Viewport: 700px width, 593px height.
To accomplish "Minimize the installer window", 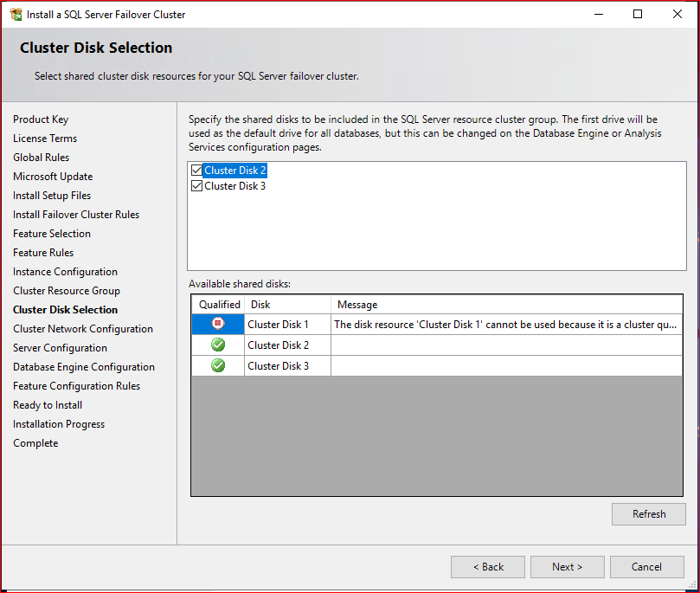I will tap(599, 15).
